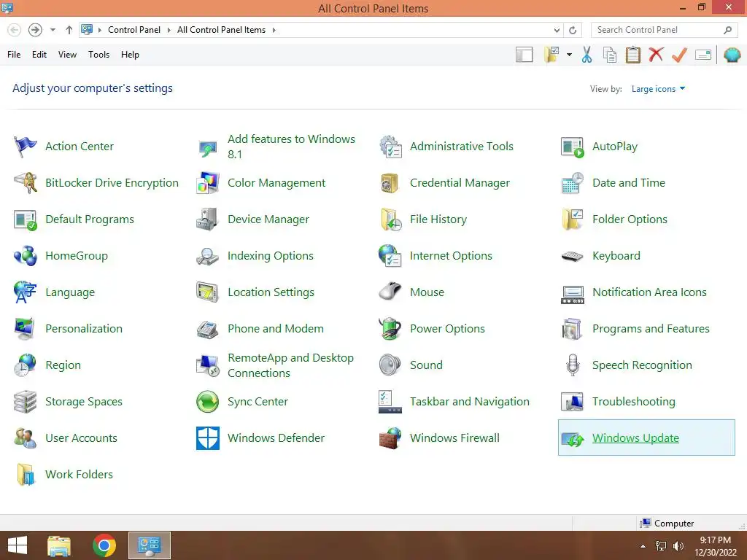Click the Power Options battery icon
The image size is (747, 560).
390,329
